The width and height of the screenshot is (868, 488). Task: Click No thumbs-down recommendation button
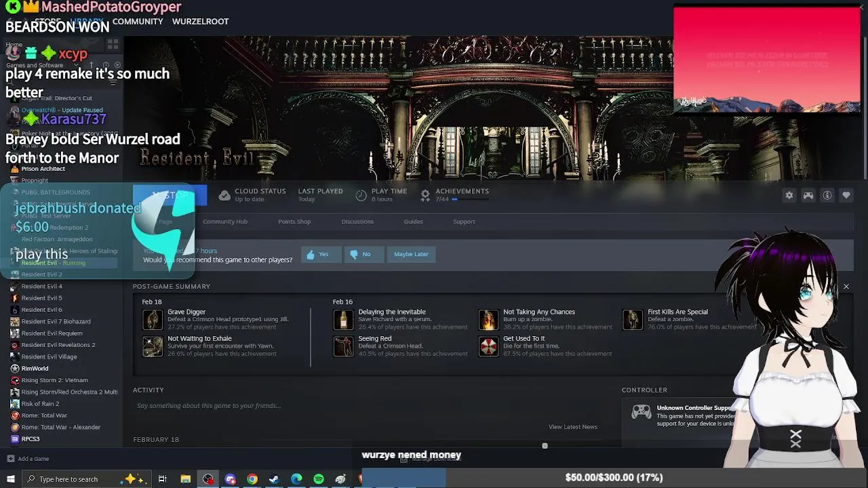(363, 254)
